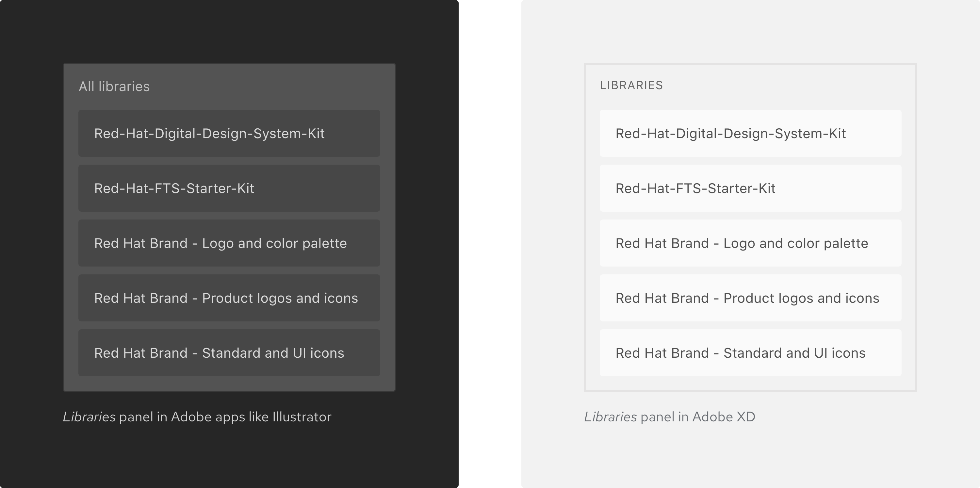980x488 pixels.
Task: Open Product logos and icons library, XD panel
Action: pos(750,298)
